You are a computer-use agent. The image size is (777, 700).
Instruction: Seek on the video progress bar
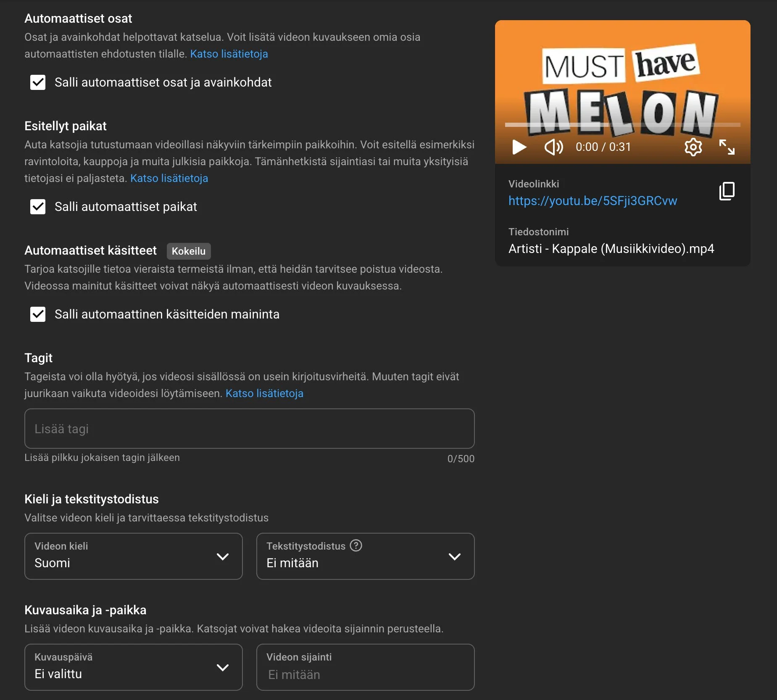coord(622,125)
